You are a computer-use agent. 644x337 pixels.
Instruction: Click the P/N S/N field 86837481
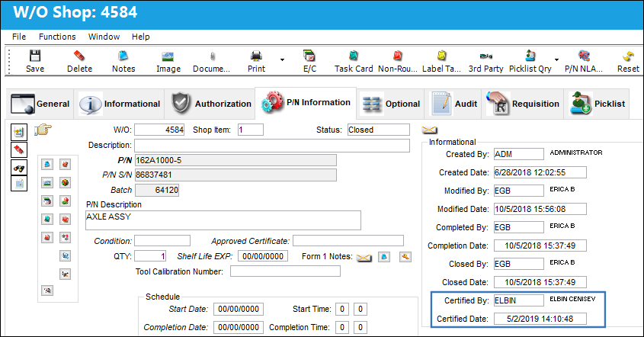tap(235, 175)
